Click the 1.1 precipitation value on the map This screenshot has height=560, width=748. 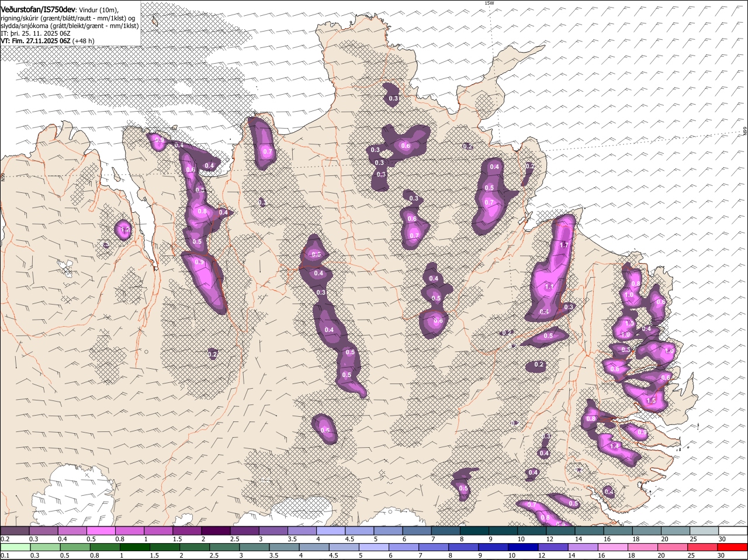[x=549, y=287]
